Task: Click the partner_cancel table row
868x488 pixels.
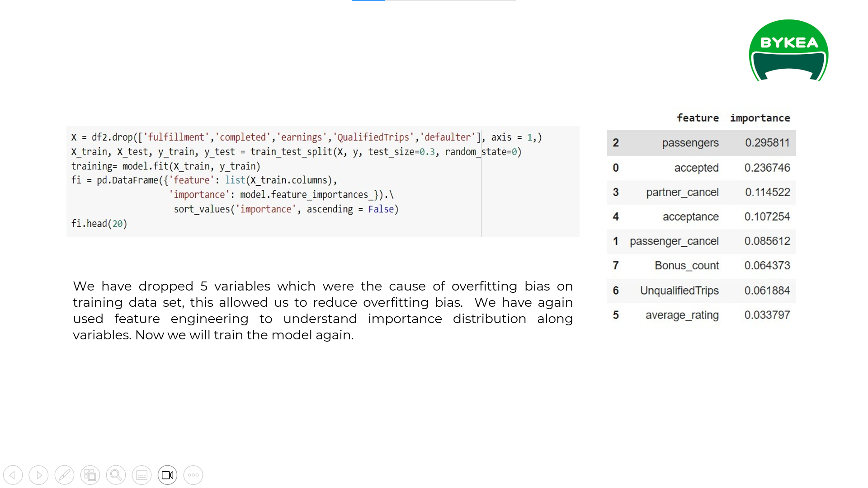Action: coord(701,192)
